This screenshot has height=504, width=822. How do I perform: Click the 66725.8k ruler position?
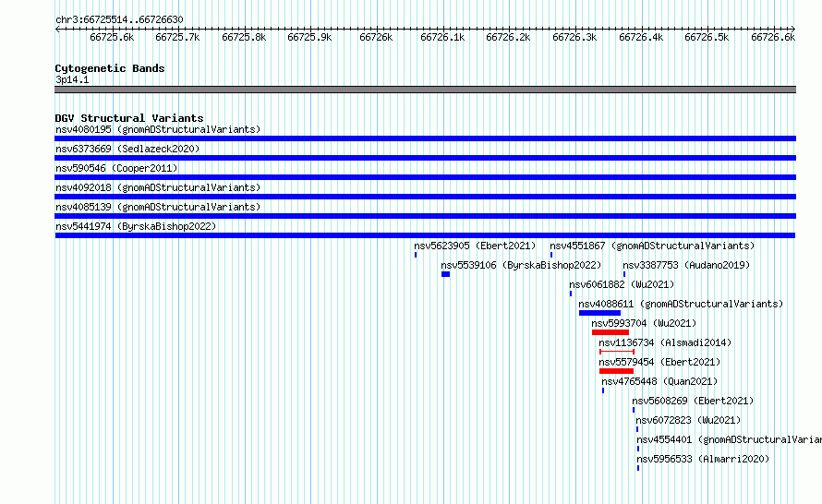244,37
